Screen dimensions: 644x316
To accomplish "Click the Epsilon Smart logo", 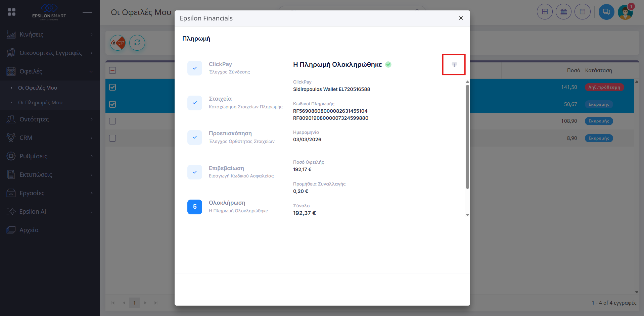I will click(x=49, y=12).
